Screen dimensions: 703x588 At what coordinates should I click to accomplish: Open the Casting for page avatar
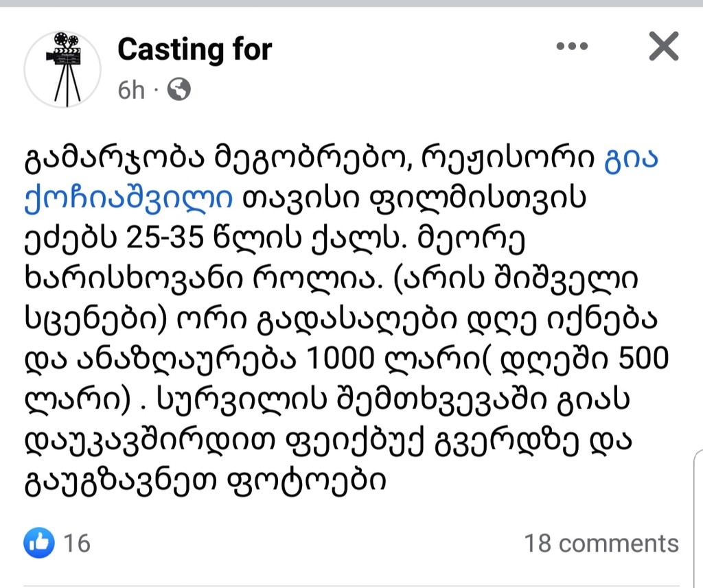[62, 69]
